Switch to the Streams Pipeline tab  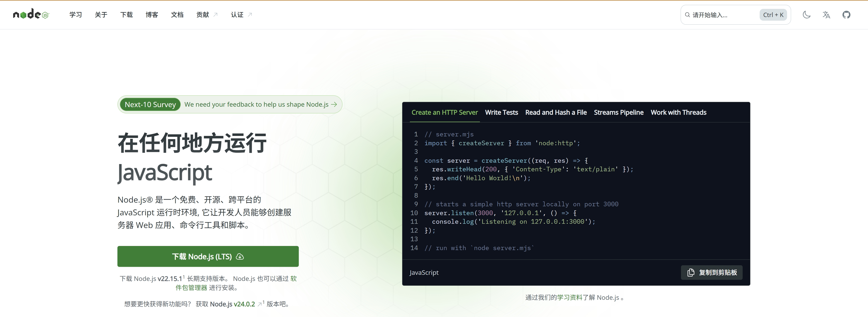pos(619,112)
